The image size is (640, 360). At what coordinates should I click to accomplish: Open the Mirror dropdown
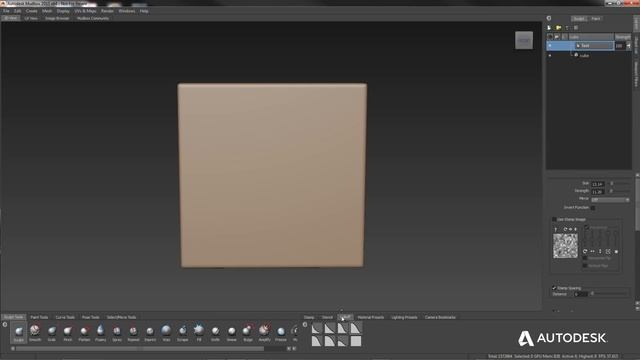click(610, 200)
